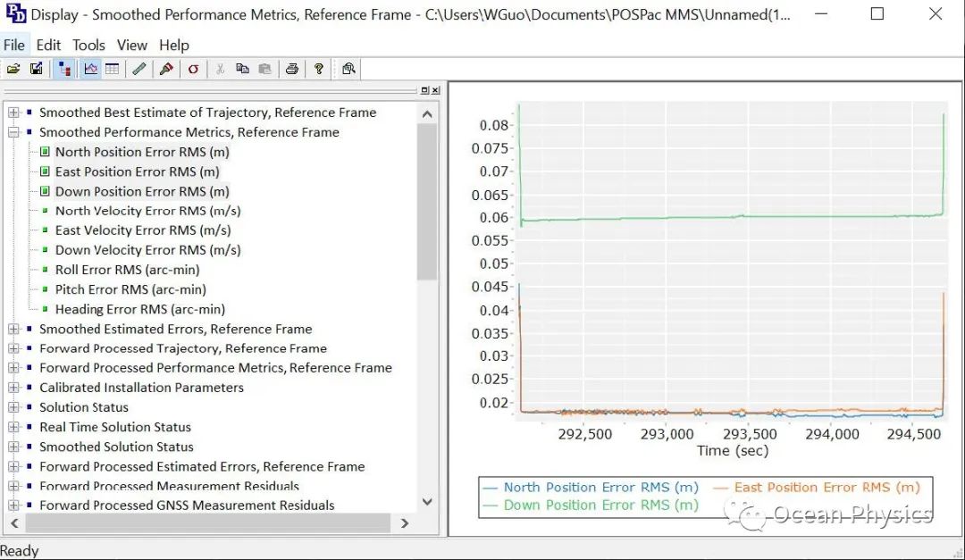This screenshot has height=560, width=965.
Task: Collapse Smoothed Performance Metrics, Reference Frame node
Action: pos(13,132)
